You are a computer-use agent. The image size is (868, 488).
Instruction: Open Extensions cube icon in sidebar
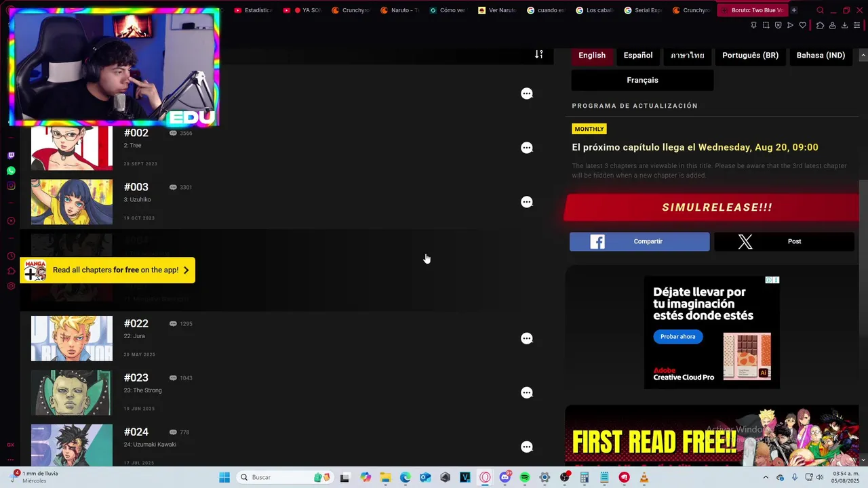pos(11,271)
